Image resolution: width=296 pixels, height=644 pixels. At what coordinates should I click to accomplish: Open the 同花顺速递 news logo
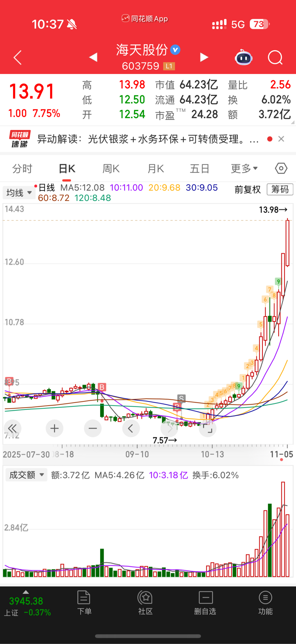point(20,139)
